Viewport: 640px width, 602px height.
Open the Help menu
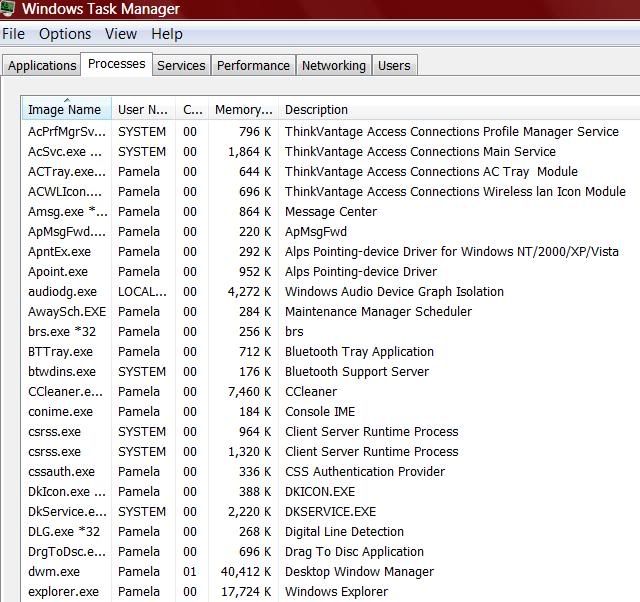[x=167, y=34]
